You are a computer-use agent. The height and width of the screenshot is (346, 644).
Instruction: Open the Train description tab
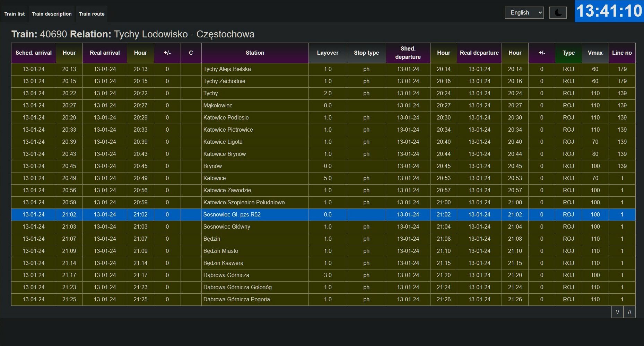point(52,14)
